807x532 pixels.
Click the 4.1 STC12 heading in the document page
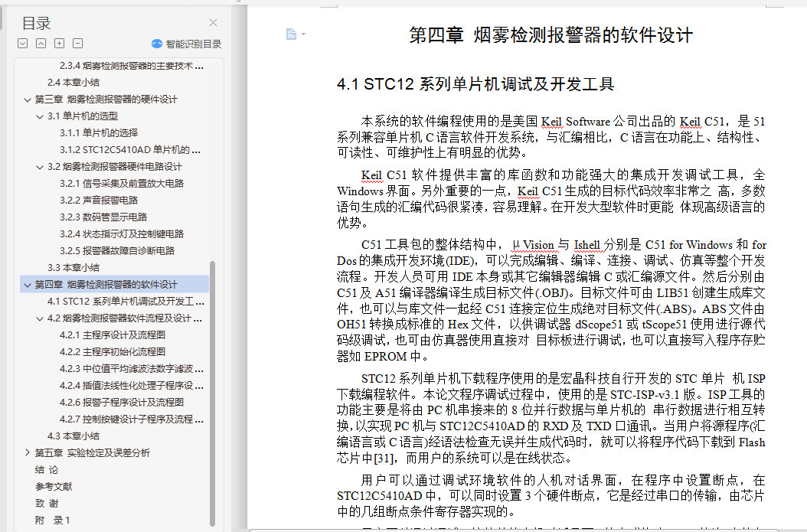pos(475,84)
